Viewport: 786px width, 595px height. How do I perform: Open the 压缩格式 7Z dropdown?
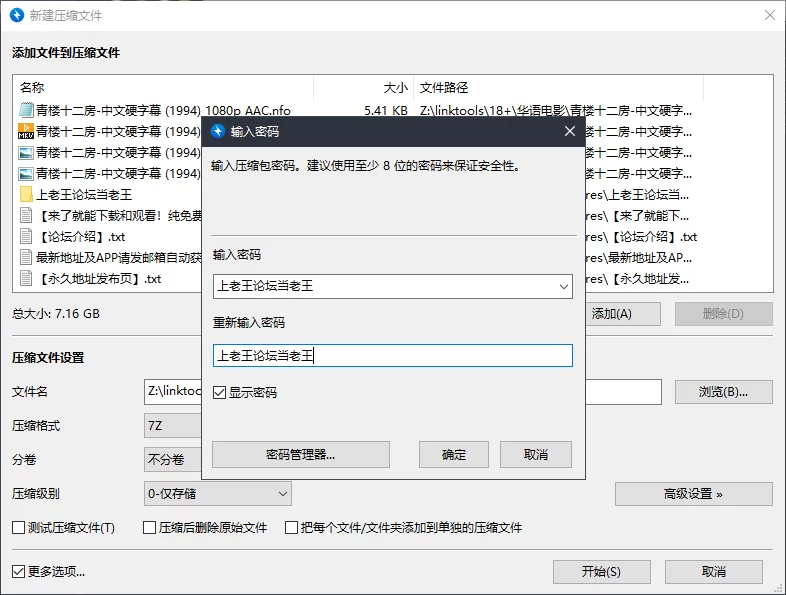172,426
